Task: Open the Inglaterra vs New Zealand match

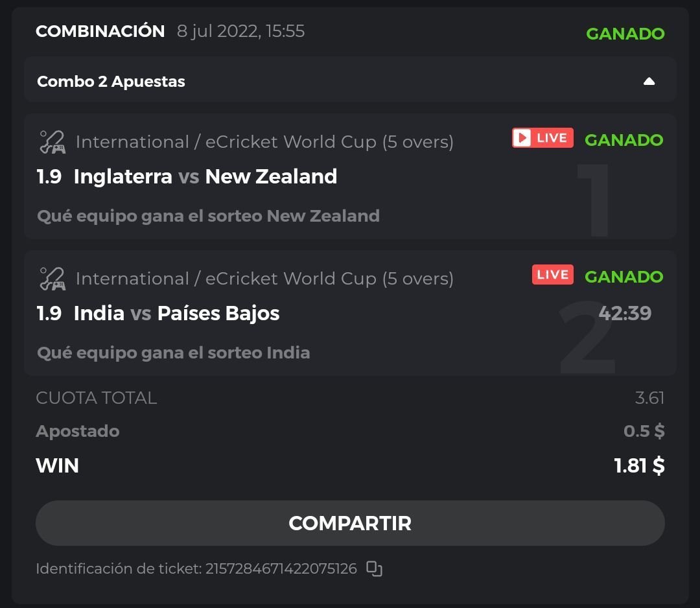Action: pos(205,176)
